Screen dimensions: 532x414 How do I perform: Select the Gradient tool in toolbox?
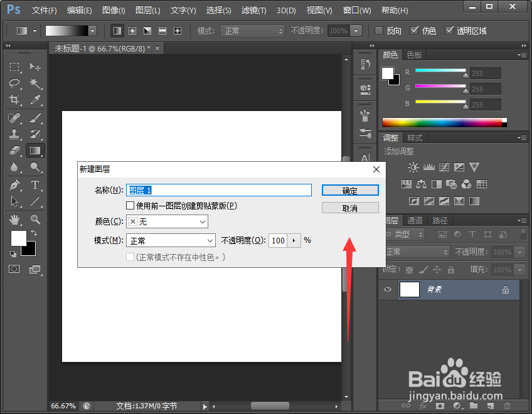coord(35,151)
